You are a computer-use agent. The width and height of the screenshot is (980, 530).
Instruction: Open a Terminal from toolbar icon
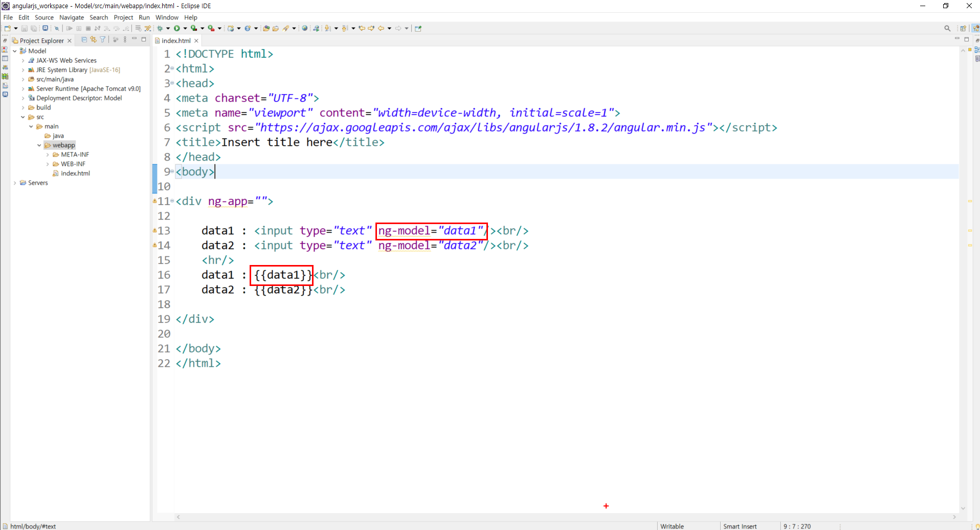pyautogui.click(x=45, y=28)
